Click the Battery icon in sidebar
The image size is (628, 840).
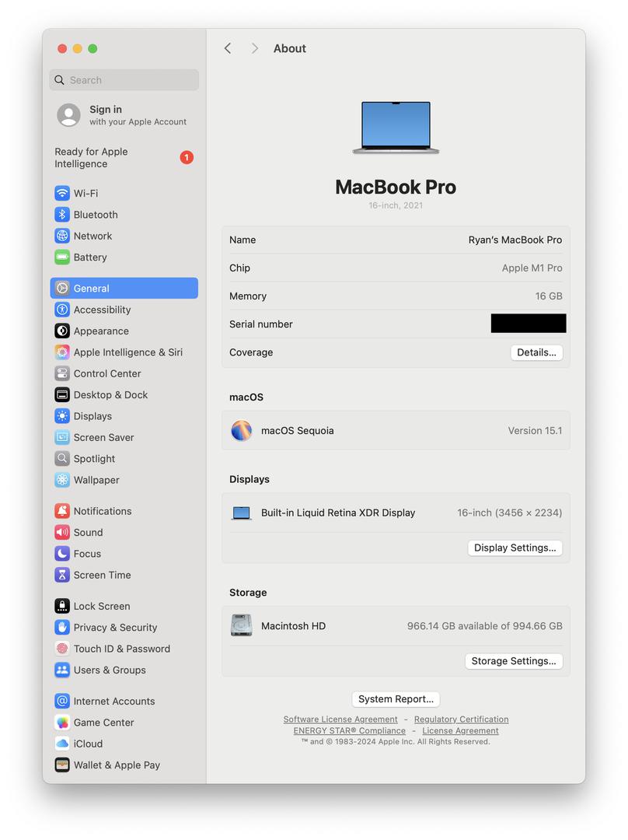pyautogui.click(x=62, y=257)
